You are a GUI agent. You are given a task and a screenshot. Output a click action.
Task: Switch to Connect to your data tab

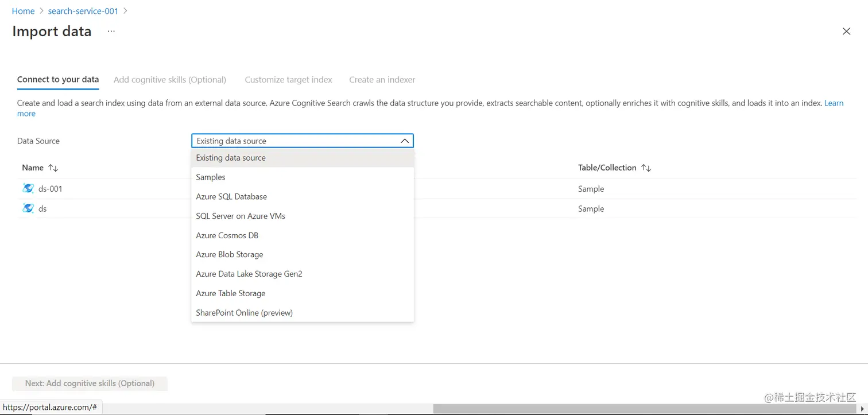coord(58,80)
